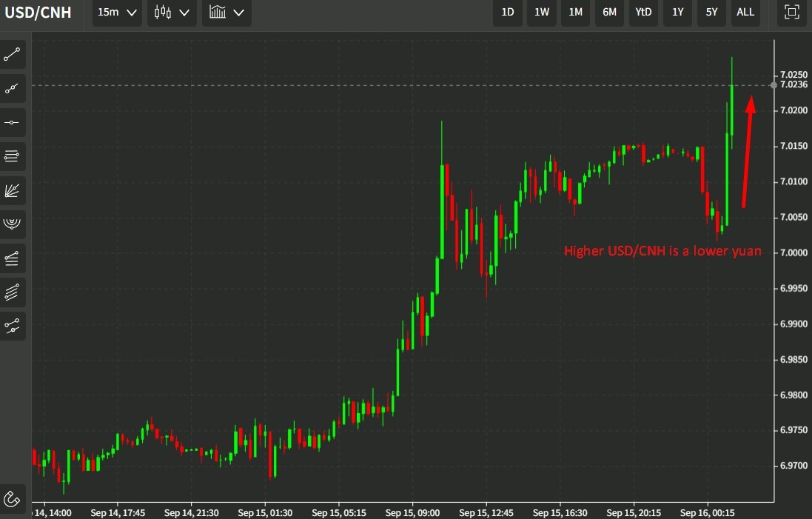This screenshot has height=519, width=812.
Task: Click the 6.9850 price axis label
Action: coord(793,360)
